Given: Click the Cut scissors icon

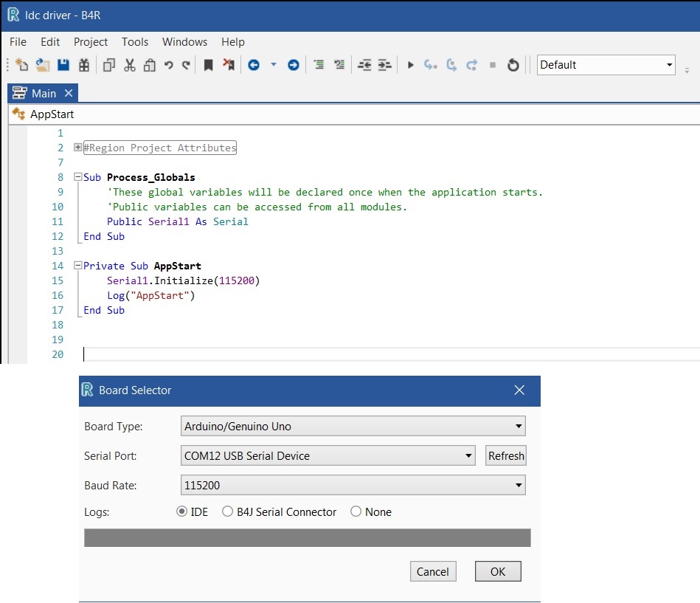Looking at the screenshot, I should [x=130, y=65].
